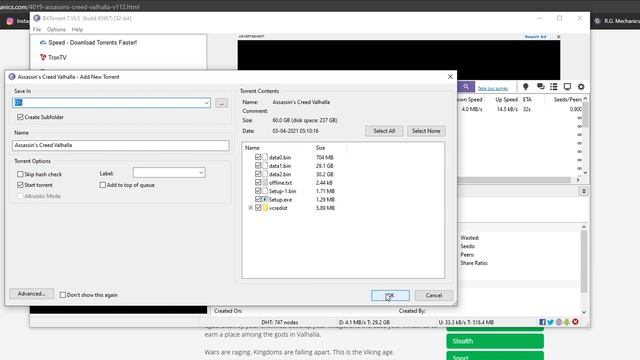This screenshot has height=360, width=640.
Task: Open the File menu in BitTorrent
Action: pyautogui.click(x=37, y=29)
